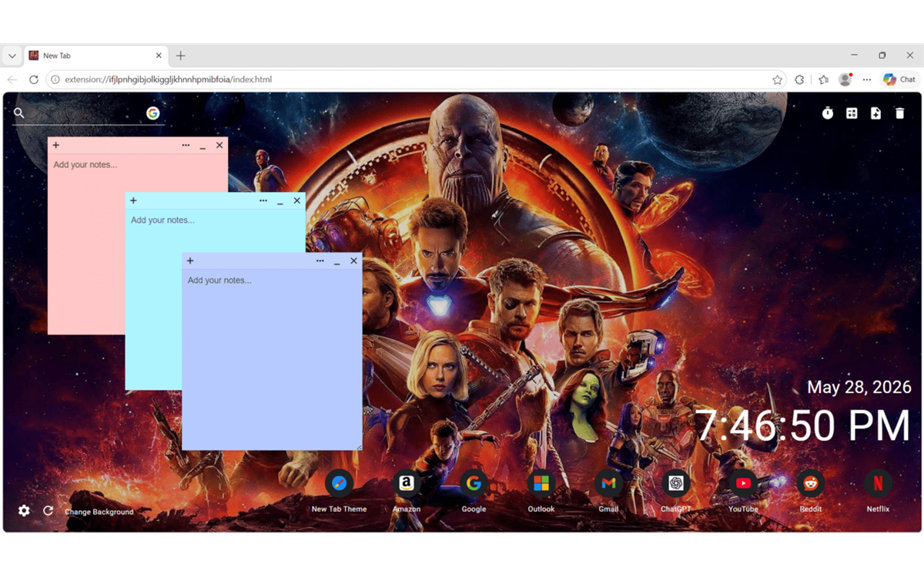This screenshot has height=578, width=924.
Task: Reload the page using the browser refresh button
Action: coord(34,79)
